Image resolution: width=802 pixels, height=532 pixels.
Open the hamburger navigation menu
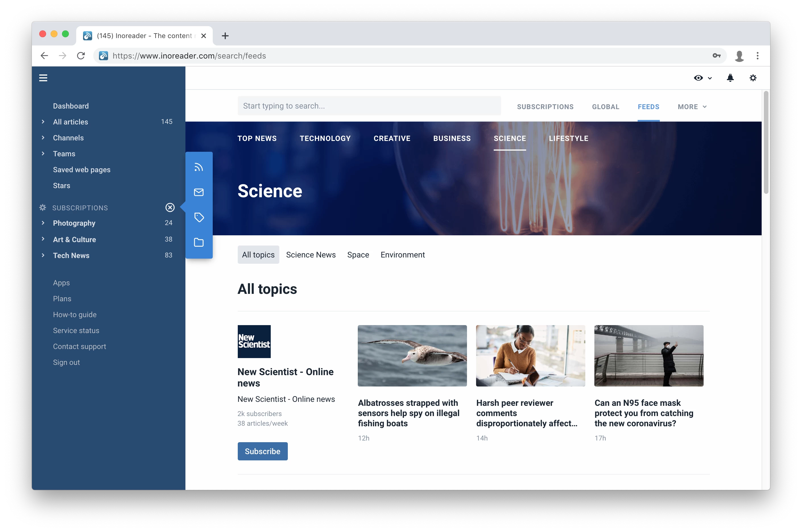tap(44, 78)
